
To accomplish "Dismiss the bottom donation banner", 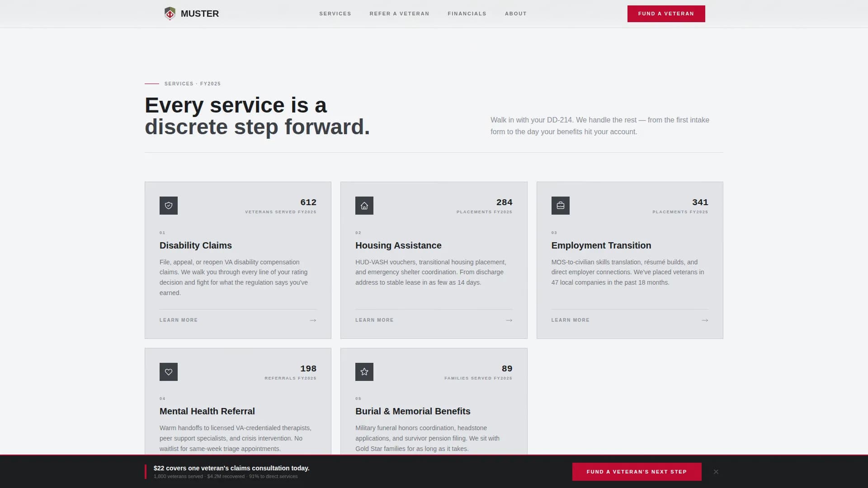I will pos(716,472).
